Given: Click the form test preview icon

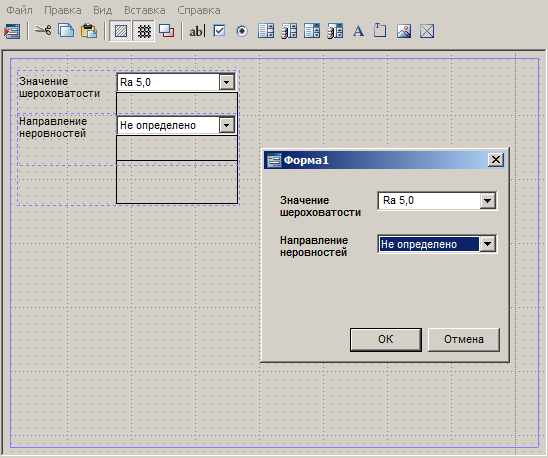Looking at the screenshot, I should pyautogui.click(x=12, y=31).
